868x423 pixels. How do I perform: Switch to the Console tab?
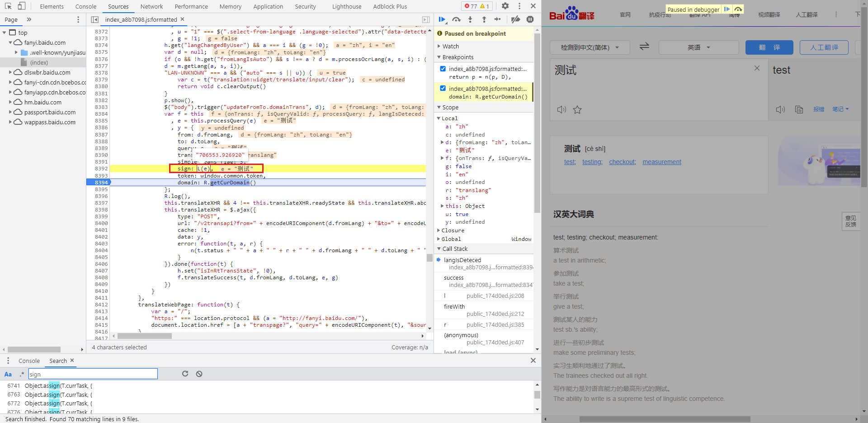86,6
